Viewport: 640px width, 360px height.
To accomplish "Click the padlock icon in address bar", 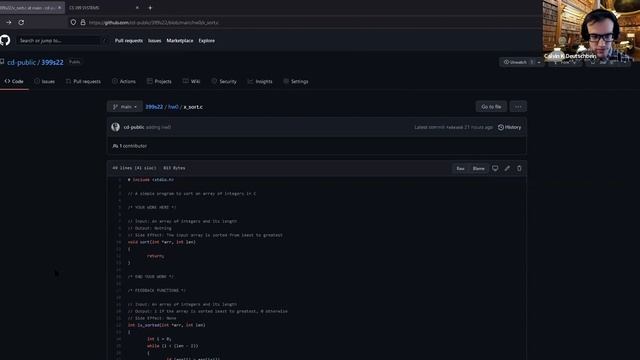I will 83,22.
